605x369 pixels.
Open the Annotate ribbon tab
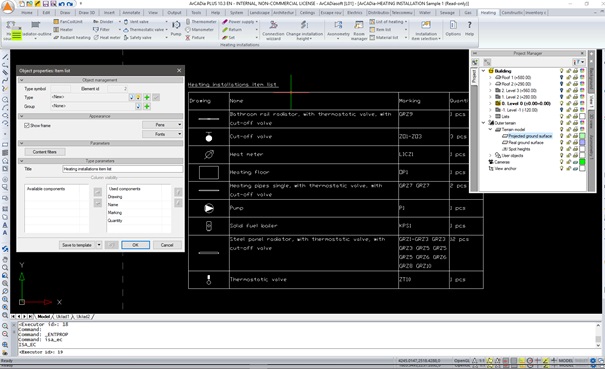pos(131,12)
